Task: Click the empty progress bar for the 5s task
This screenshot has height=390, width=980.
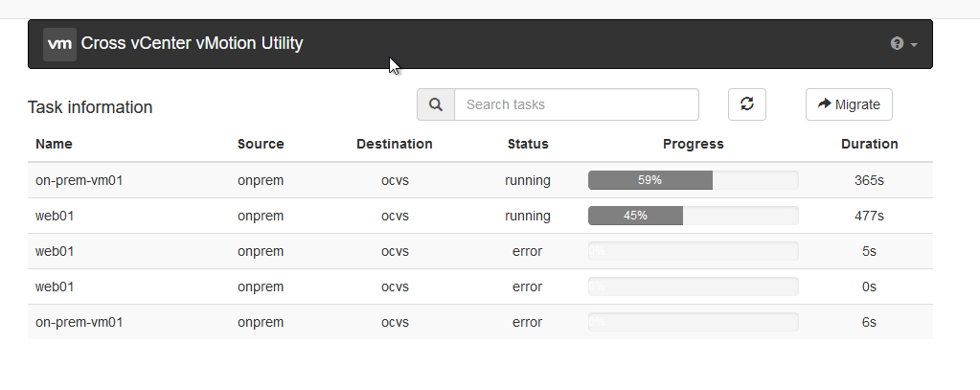Action: [694, 251]
